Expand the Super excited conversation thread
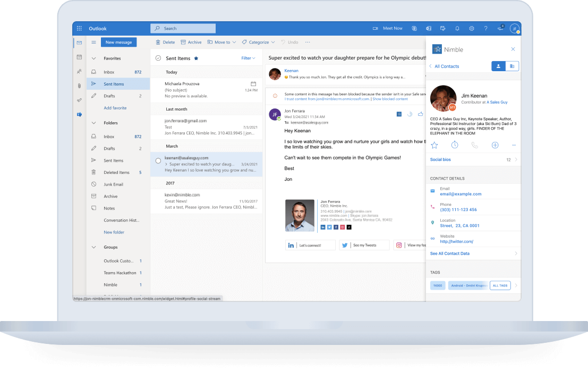 (166, 164)
